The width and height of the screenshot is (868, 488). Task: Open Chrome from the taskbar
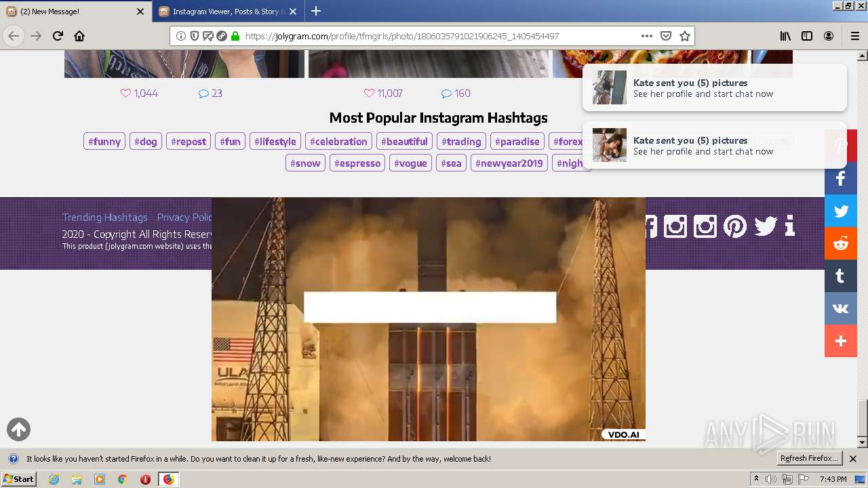pyautogui.click(x=122, y=479)
